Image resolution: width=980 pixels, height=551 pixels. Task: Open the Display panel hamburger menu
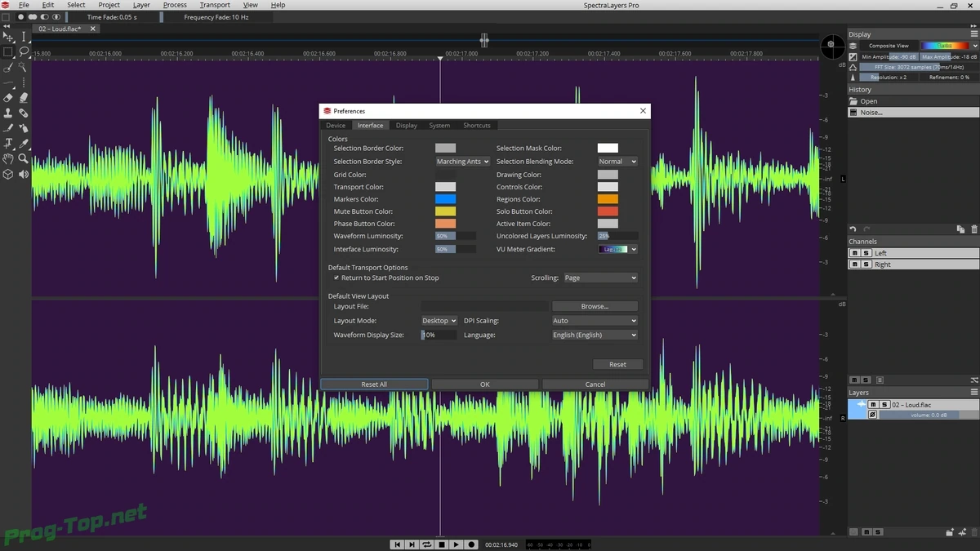point(974,34)
